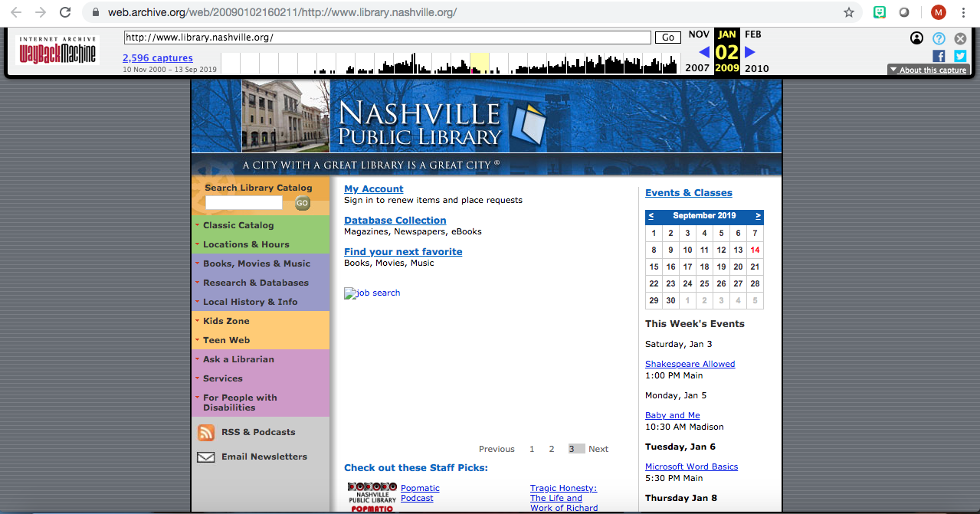Open the Wayback user account icon
The width and height of the screenshot is (980, 514).
point(916,38)
